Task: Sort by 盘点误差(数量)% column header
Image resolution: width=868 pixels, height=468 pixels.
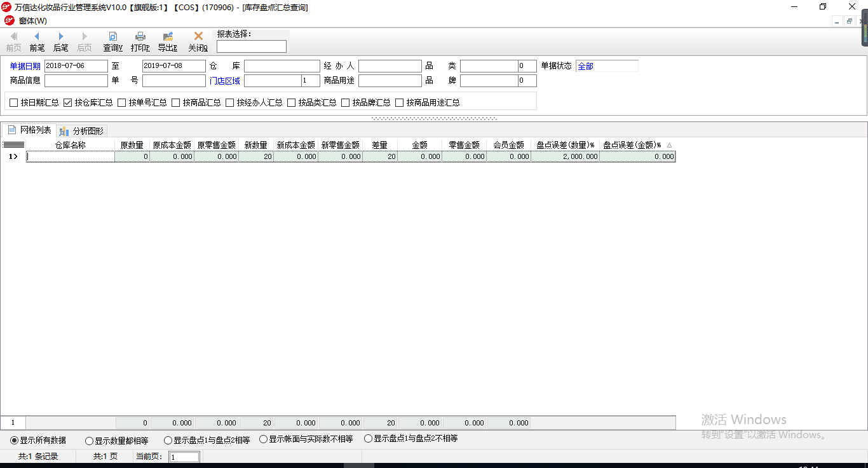Action: [565, 145]
